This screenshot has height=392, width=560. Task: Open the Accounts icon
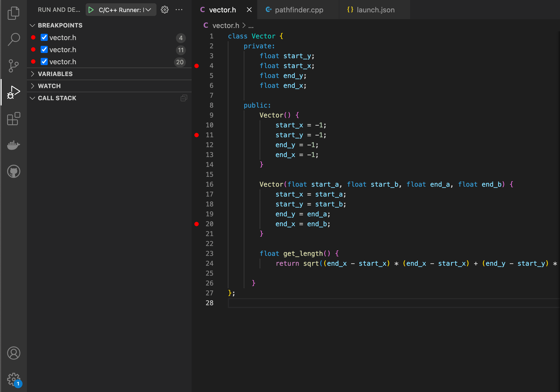[x=13, y=353]
